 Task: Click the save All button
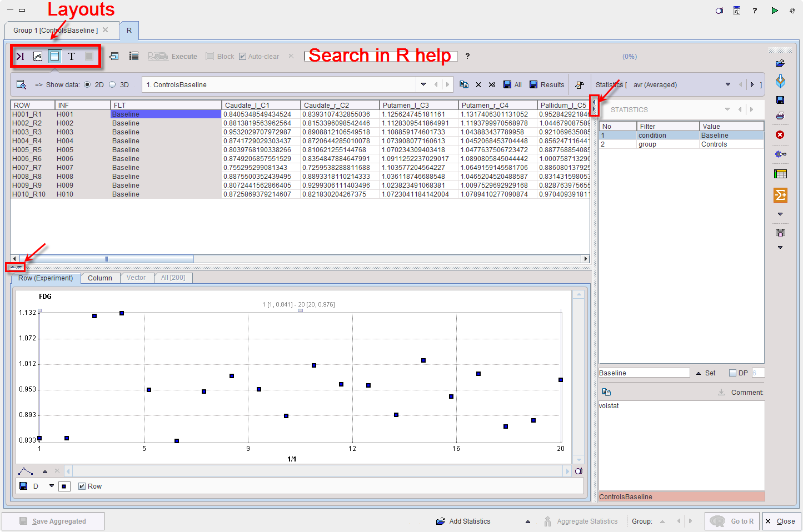pos(512,84)
